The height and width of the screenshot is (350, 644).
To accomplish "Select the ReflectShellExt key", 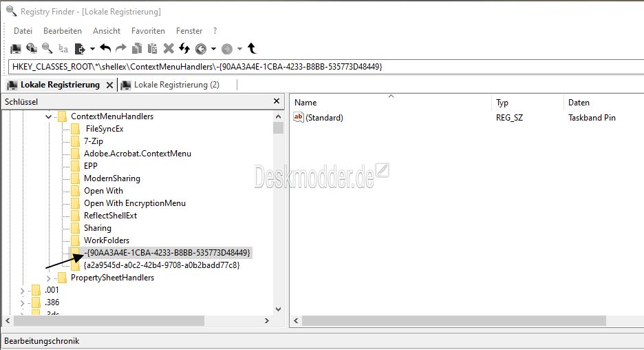I will click(x=111, y=215).
